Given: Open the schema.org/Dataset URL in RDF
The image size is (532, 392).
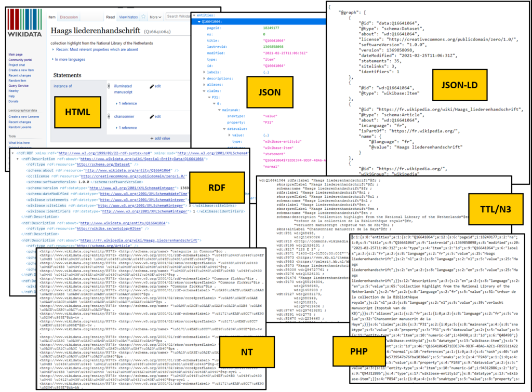Looking at the screenshot, I should [x=103, y=165].
